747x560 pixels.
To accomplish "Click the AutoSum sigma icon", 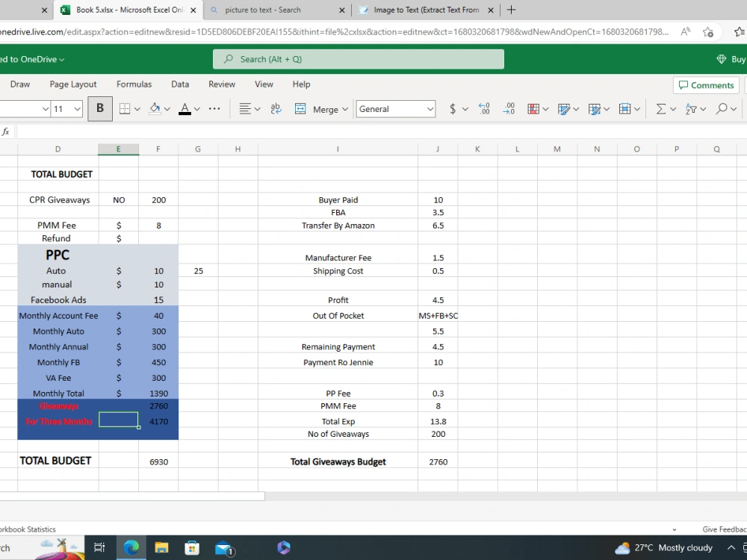I will pyautogui.click(x=661, y=109).
